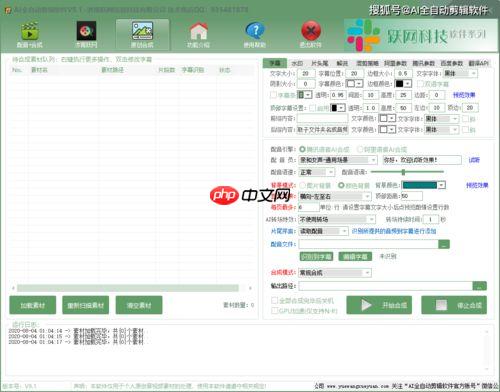
Task: Click the 试听 audition link
Action: (474, 160)
